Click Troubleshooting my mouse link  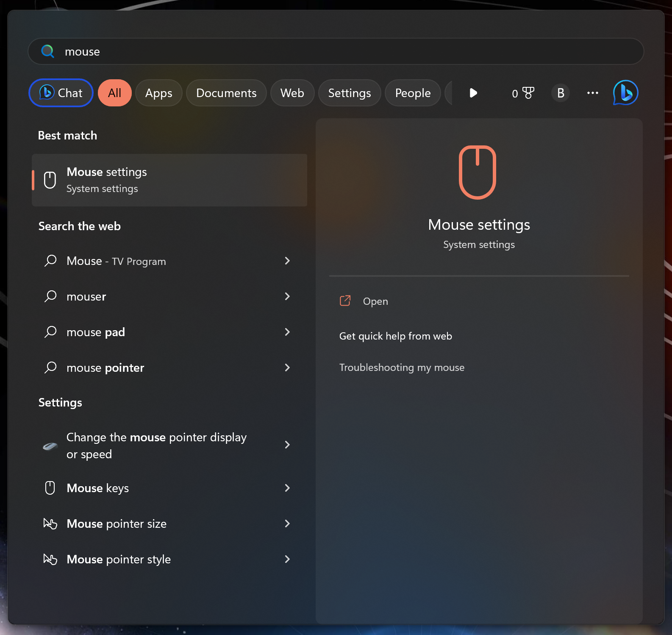(x=402, y=368)
